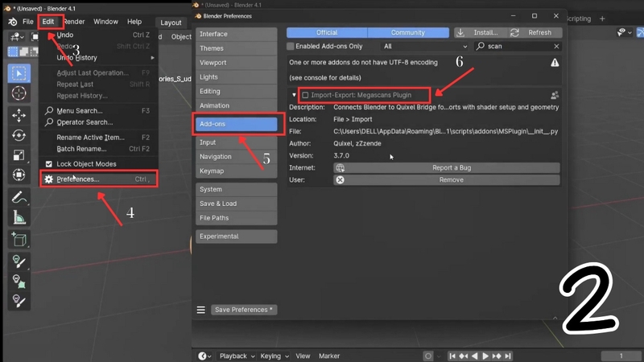644x362 pixels.
Task: Enable the Megascans Plugin checkbox
Action: [305, 95]
